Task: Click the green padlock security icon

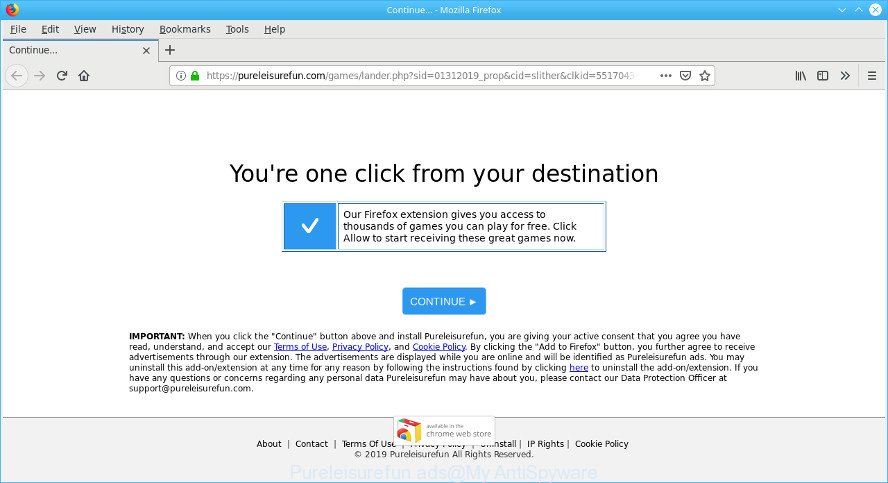Action: coord(195,76)
